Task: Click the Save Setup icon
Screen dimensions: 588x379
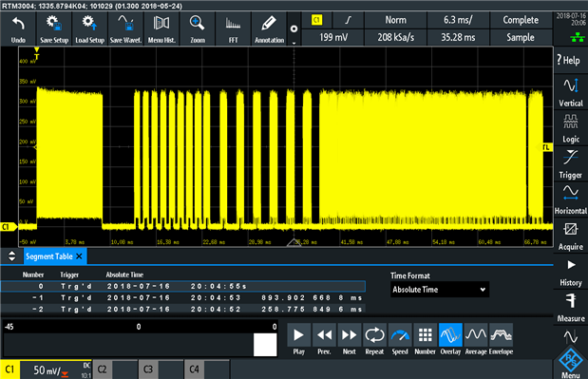Action: click(x=54, y=28)
